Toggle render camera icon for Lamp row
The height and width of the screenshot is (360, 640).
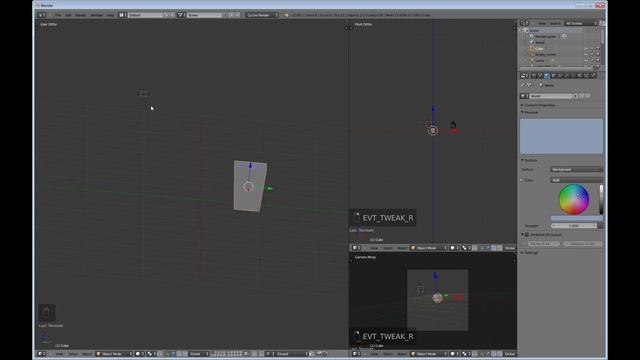598,60
